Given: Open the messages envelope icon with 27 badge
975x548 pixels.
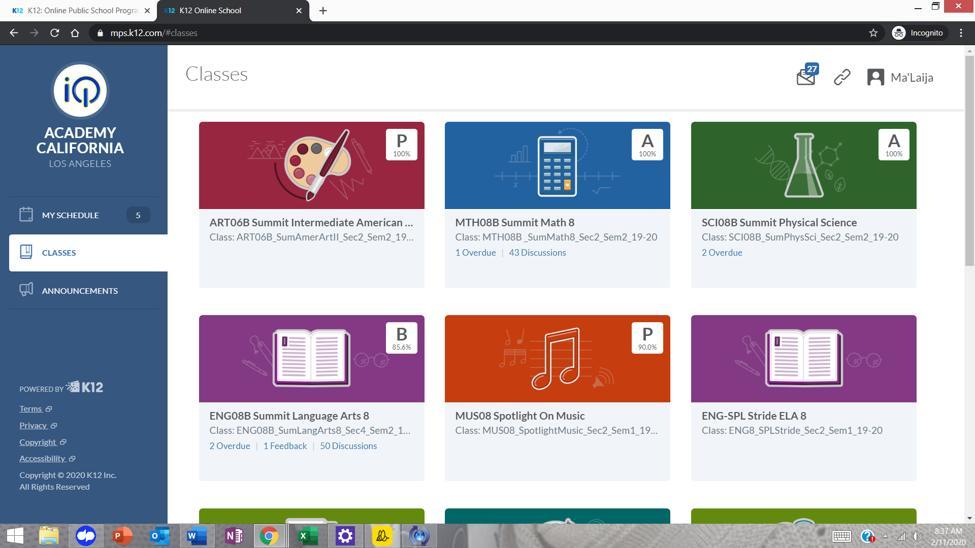Looking at the screenshot, I should click(807, 75).
